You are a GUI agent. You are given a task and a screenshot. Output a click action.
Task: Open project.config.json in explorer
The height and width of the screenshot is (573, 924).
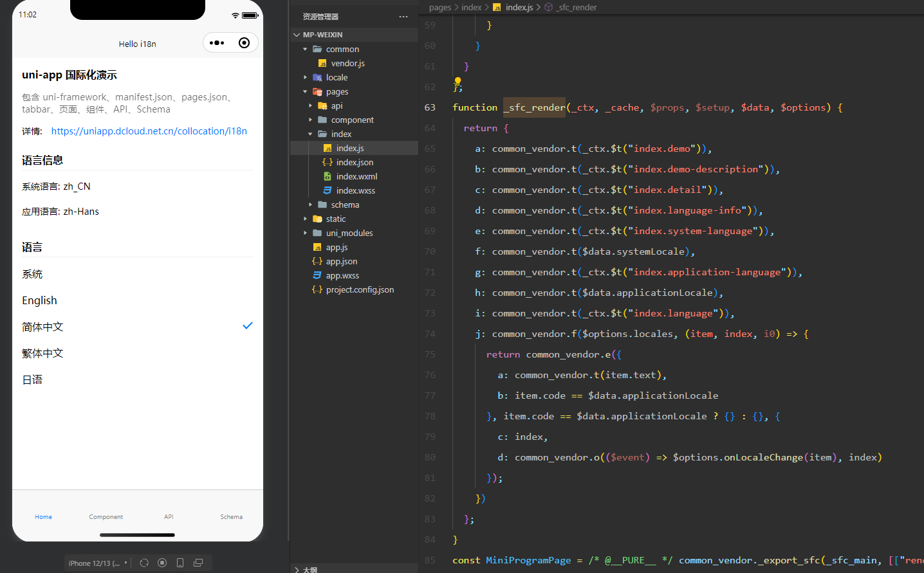pos(360,290)
